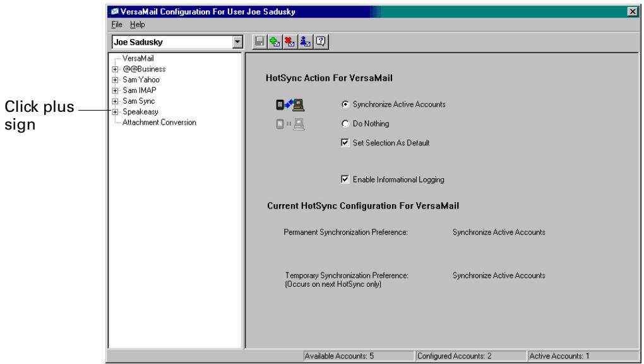The width and height of the screenshot is (644, 364).
Task: Click the user account settings toolbar icon
Action: coord(305,42)
